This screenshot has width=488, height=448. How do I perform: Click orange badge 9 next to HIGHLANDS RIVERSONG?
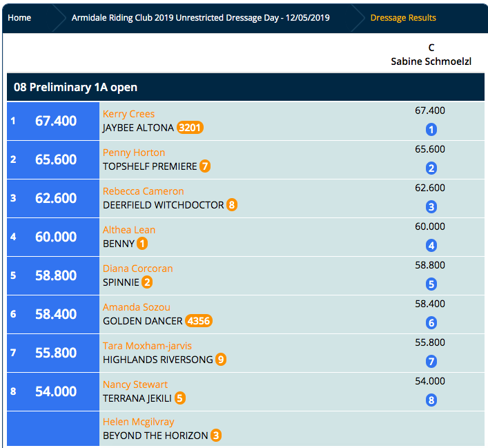(x=221, y=360)
